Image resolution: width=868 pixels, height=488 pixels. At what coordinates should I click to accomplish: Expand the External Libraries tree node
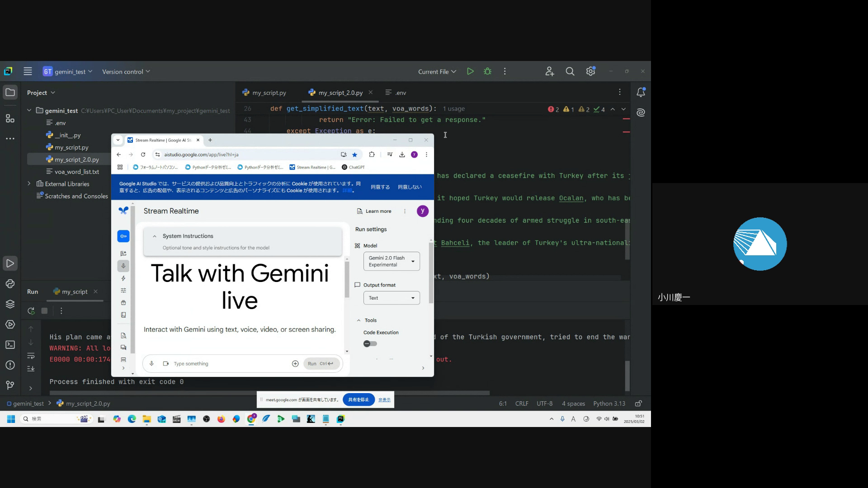pyautogui.click(x=29, y=184)
